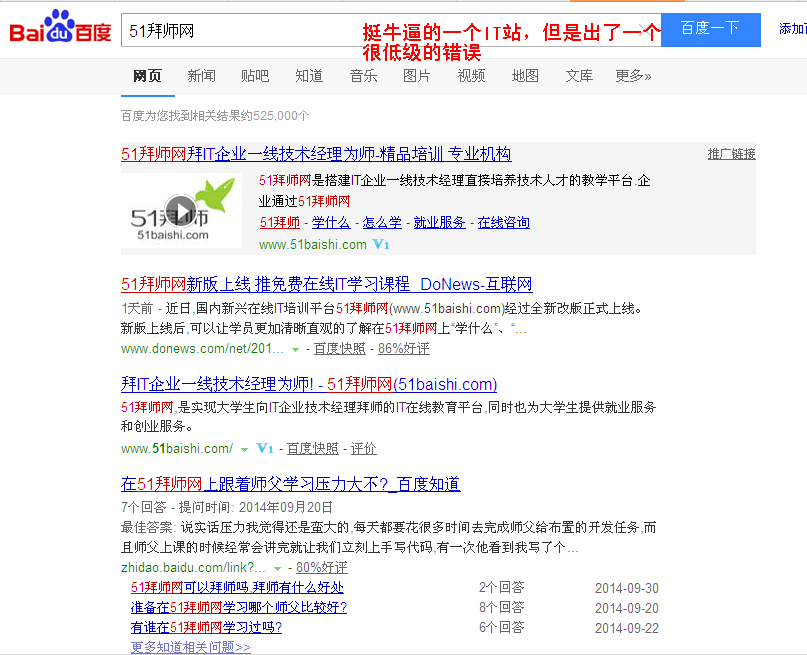Click the www.donews.com/net/201... URL

click(202, 349)
